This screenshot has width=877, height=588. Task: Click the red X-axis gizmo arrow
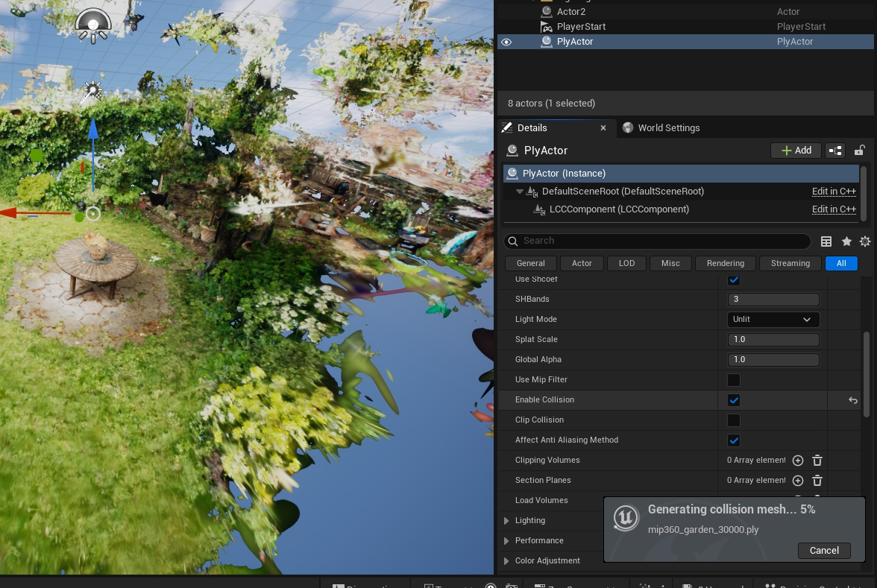tap(10, 213)
